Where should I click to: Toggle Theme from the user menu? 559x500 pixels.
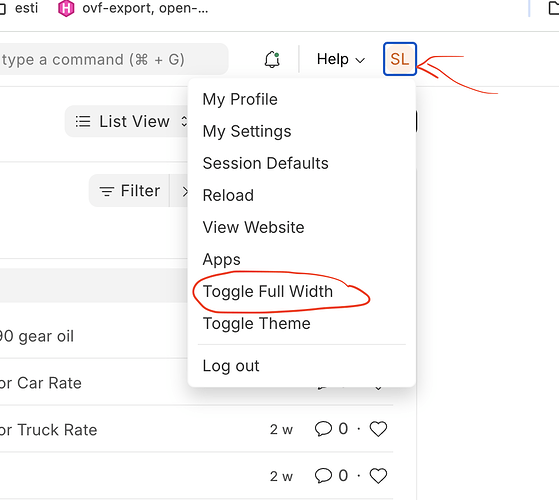pos(257,324)
